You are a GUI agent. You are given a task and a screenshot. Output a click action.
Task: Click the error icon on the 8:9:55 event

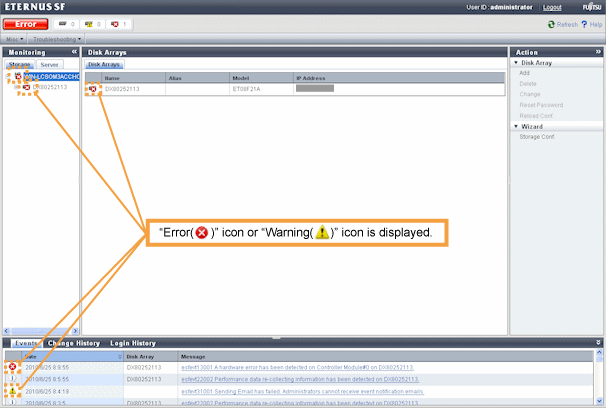coord(12,367)
